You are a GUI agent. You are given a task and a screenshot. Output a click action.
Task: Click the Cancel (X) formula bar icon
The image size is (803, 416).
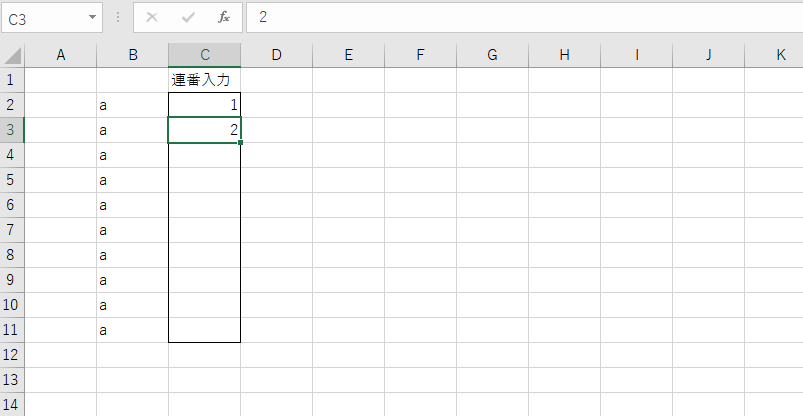coord(152,18)
